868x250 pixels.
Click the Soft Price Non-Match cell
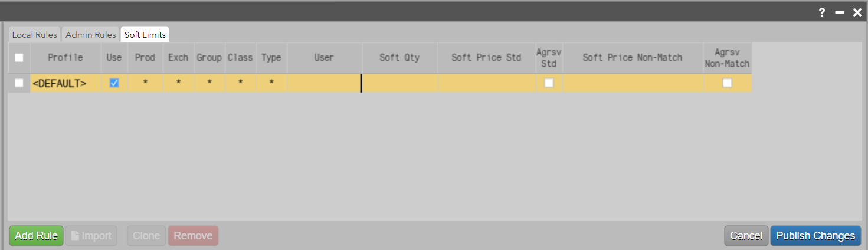[x=633, y=83]
